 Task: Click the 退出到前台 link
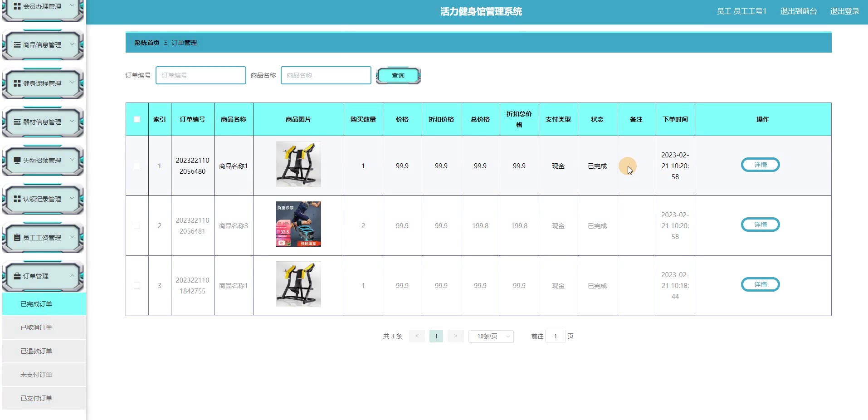[x=798, y=11]
